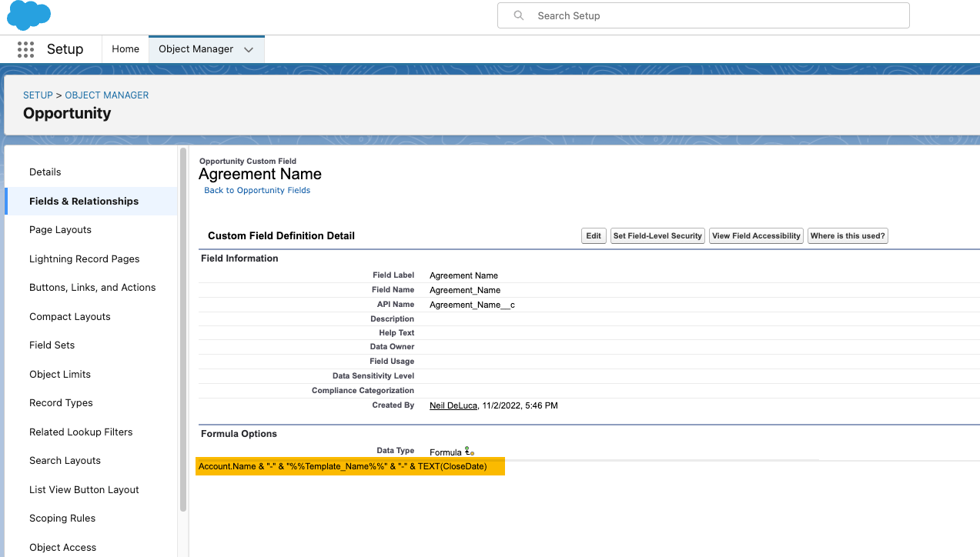Open Field Sets sidebar item

(52, 345)
